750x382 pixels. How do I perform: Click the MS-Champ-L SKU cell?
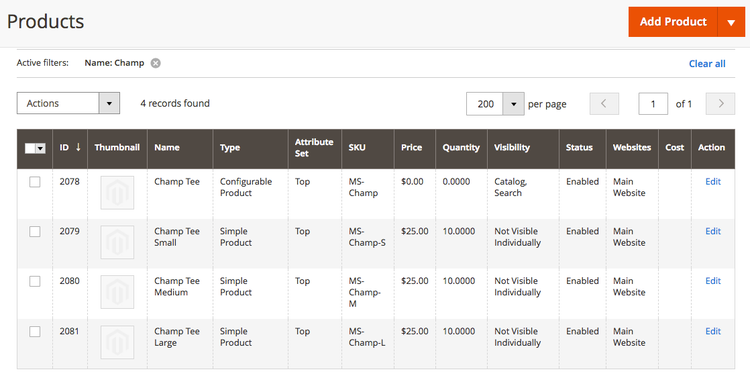coord(367,344)
